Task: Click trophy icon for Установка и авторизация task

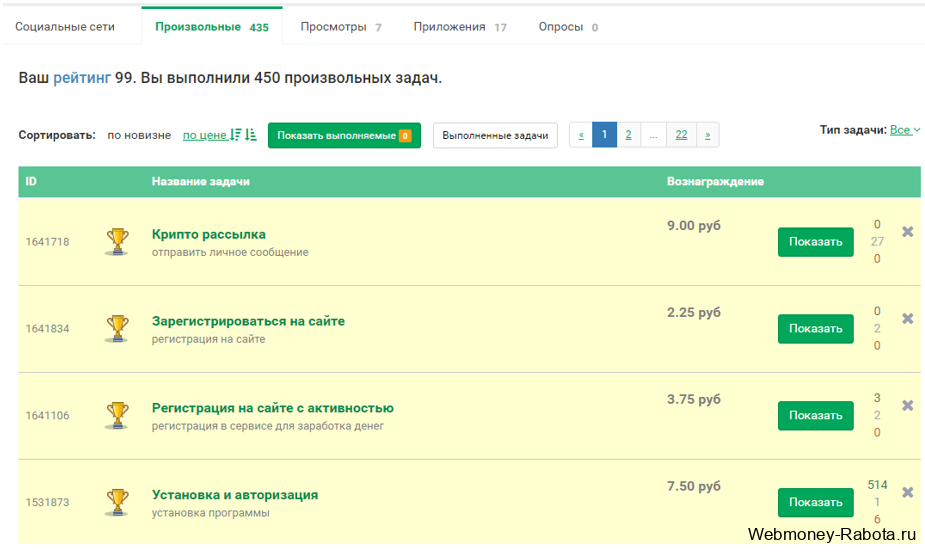Action: tap(117, 502)
